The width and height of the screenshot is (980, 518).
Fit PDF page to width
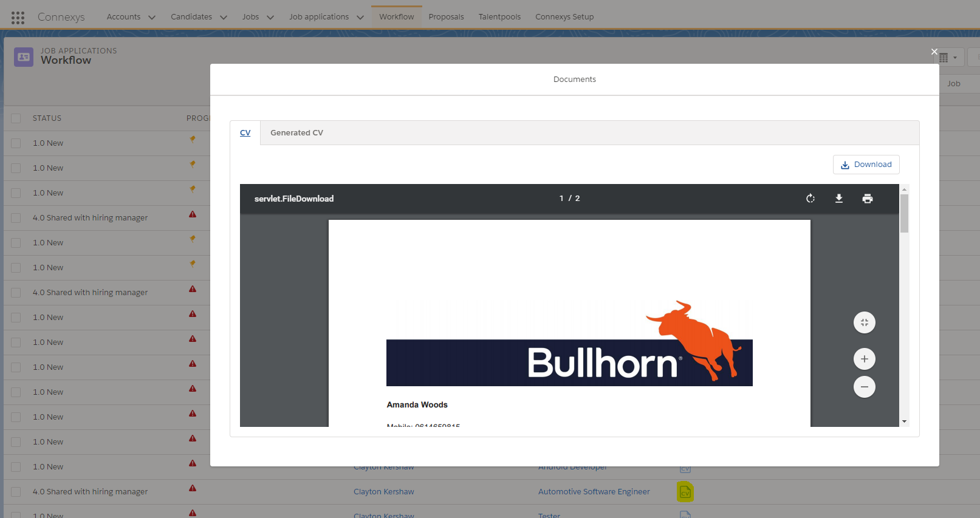[x=865, y=322]
